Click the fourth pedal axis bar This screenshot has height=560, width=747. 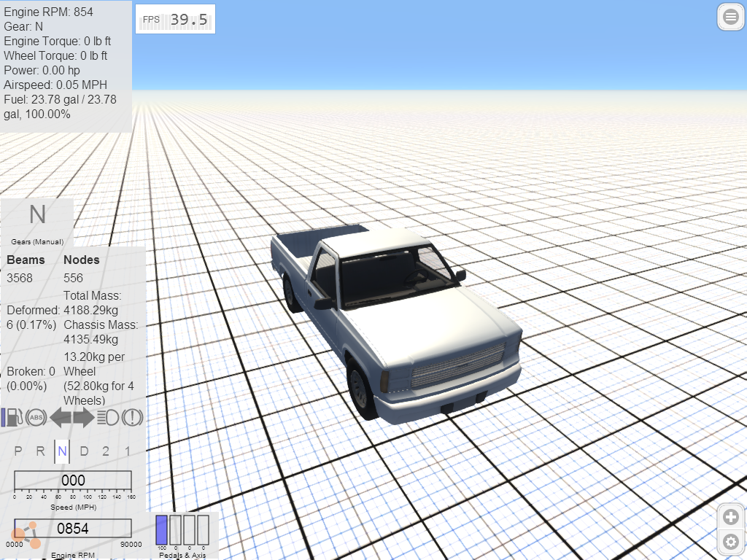click(x=204, y=529)
